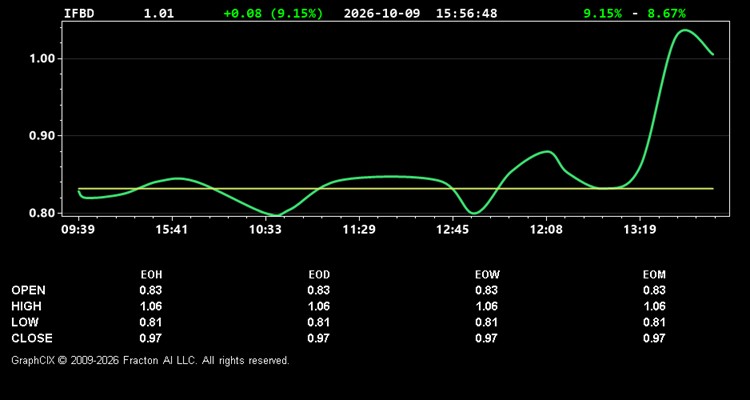Click the 9.15% range value

[602, 13]
